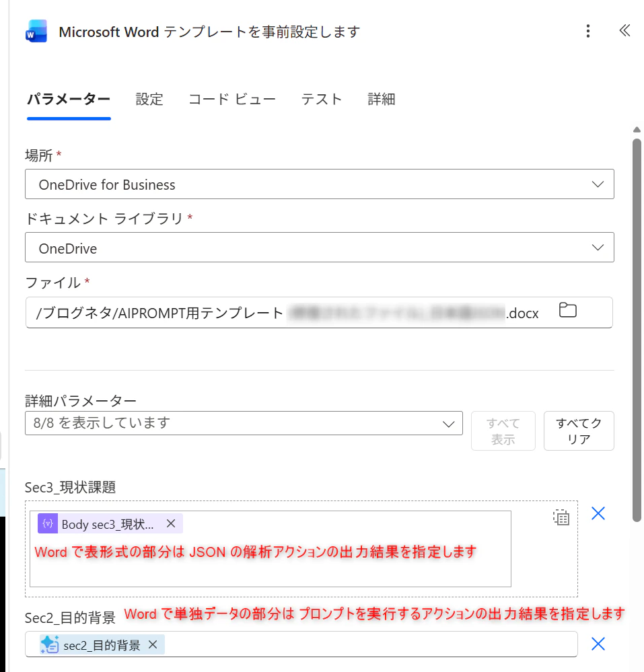Viewport: 644px width, 672px height.
Task: Click the Microsoft Word action icon
Action: point(36,32)
